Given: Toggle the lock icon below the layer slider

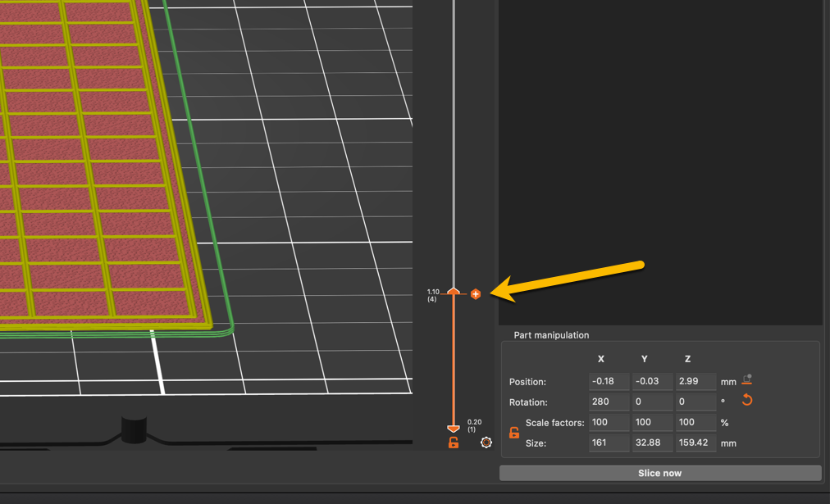Looking at the screenshot, I should [x=454, y=443].
